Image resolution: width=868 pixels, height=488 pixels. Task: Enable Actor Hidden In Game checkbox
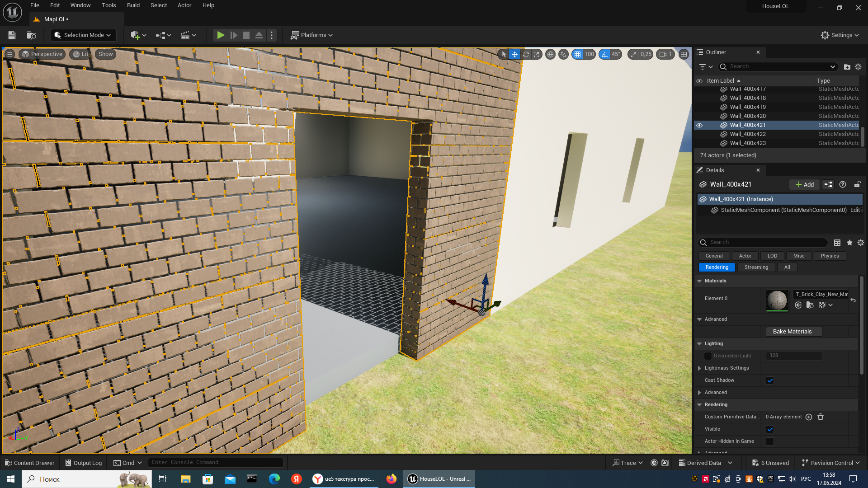click(770, 441)
